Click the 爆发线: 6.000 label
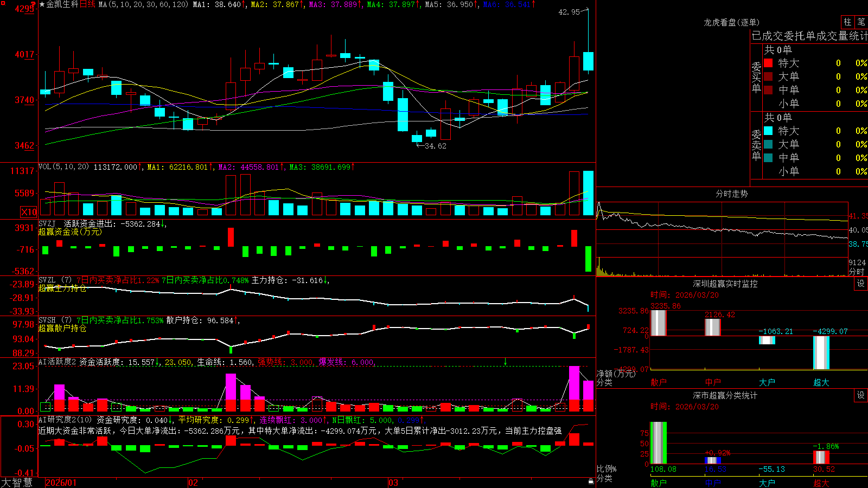The image size is (868, 488). [x=346, y=362]
